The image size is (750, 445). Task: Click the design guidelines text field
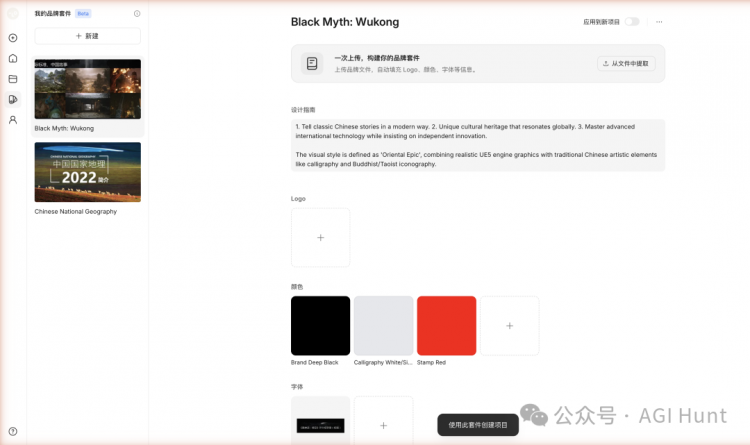[x=478, y=145]
